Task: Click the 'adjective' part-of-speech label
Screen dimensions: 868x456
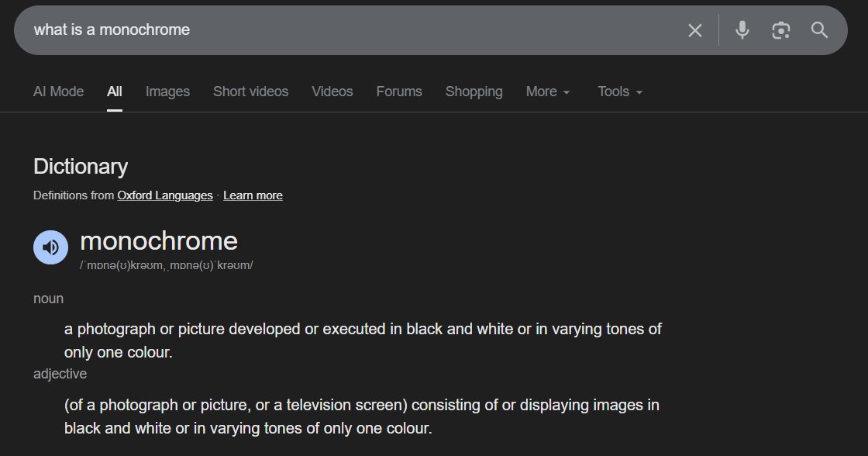Action: click(60, 374)
